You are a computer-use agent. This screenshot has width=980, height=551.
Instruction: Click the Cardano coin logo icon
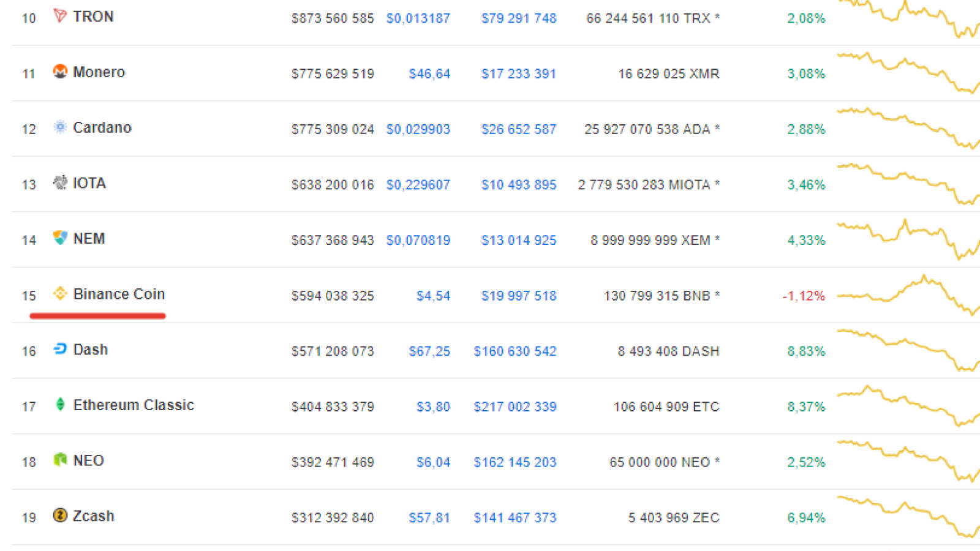59,127
